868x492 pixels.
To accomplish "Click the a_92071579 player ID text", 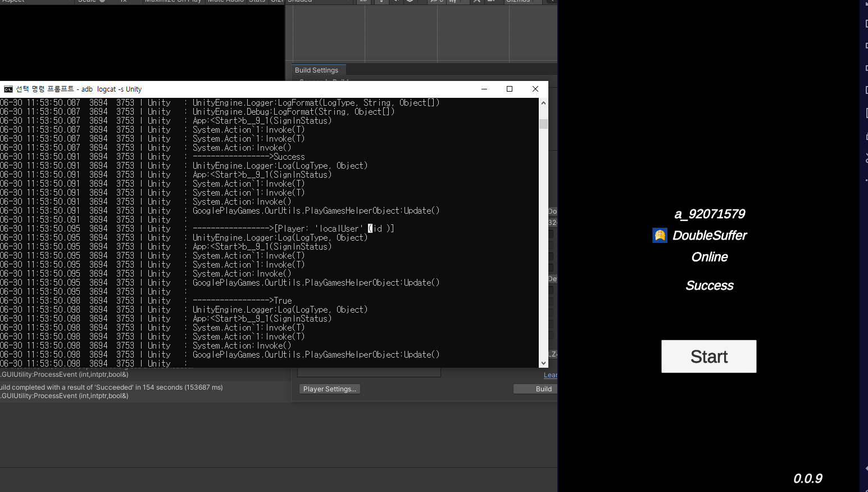I will [x=710, y=214].
